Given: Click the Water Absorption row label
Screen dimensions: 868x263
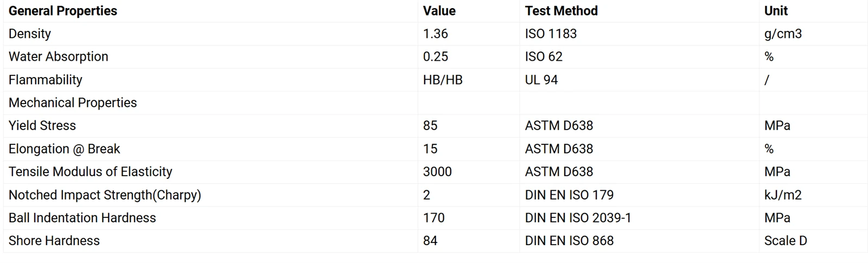Looking at the screenshot, I should coord(59,56).
